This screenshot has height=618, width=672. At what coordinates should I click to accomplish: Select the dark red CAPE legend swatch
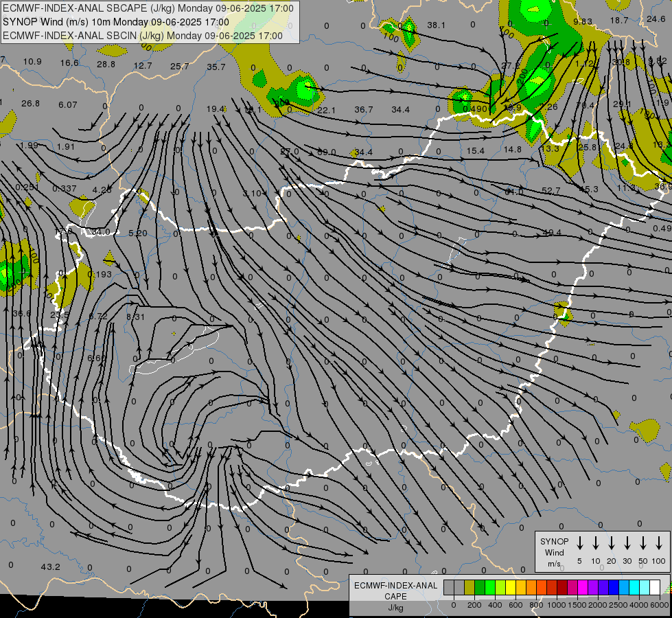[562, 587]
